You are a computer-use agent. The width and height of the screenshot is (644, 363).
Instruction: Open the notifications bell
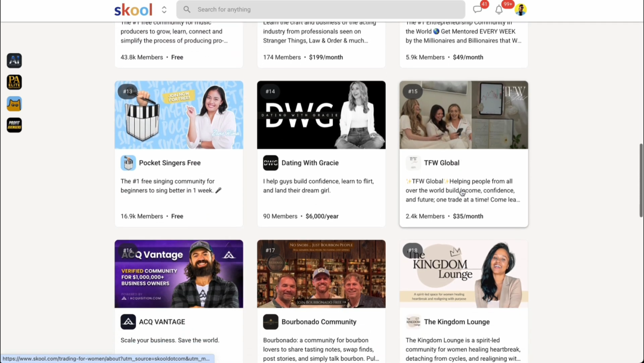499,10
